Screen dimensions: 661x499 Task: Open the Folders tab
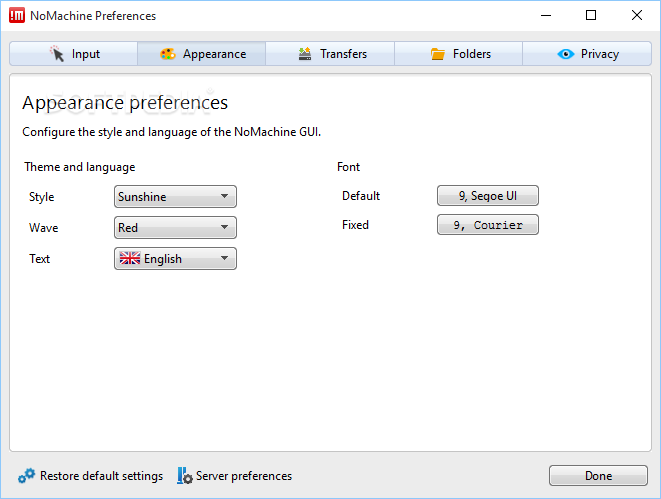pyautogui.click(x=459, y=54)
